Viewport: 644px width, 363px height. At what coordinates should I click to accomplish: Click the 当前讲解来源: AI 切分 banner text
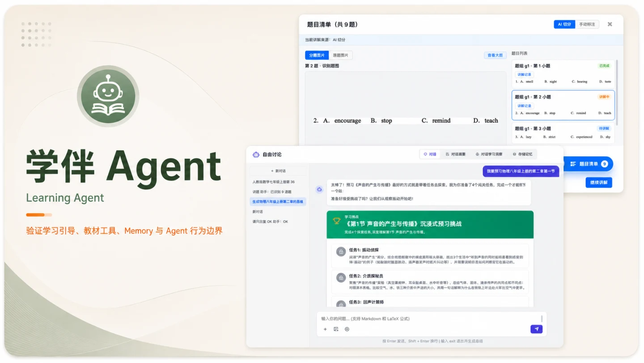(325, 40)
